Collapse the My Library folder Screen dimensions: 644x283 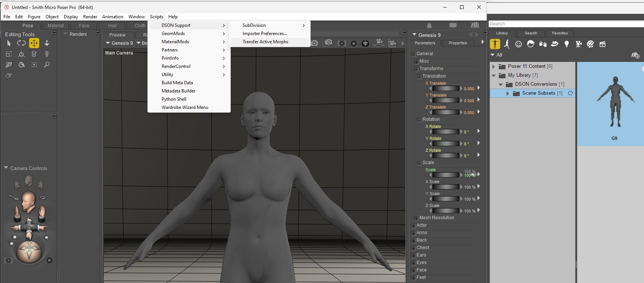[x=494, y=75]
